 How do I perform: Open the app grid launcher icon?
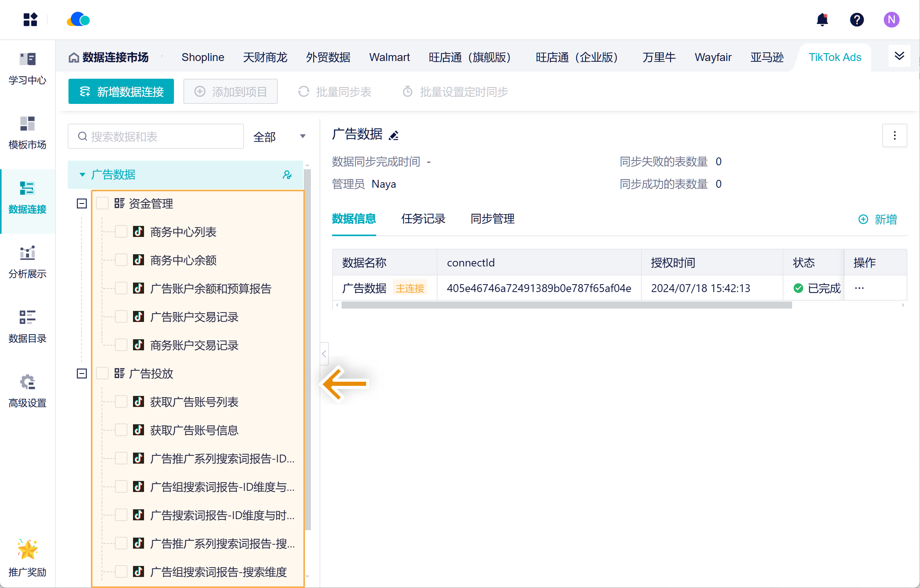pos(30,20)
